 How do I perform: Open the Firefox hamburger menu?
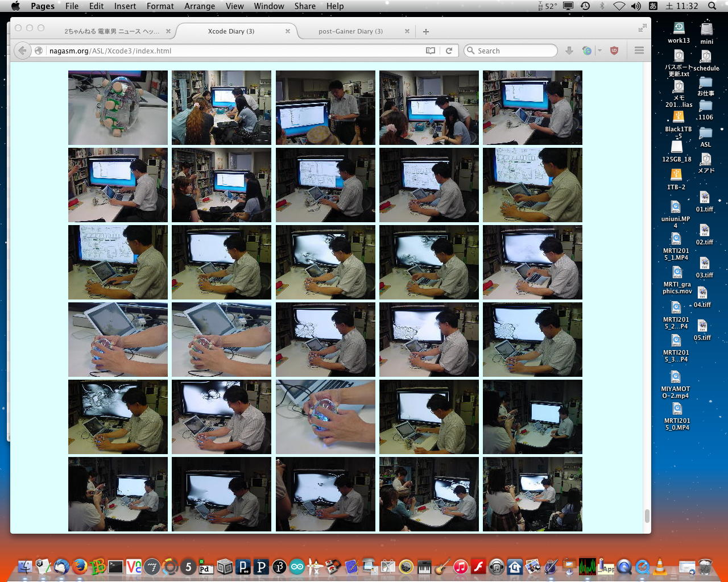(x=639, y=51)
